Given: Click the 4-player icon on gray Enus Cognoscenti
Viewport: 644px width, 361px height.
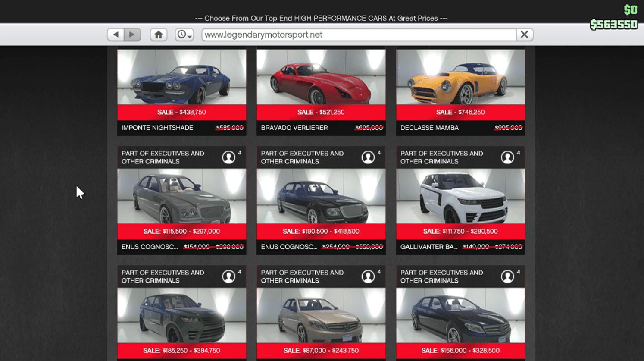Looking at the screenshot, I should (228, 157).
